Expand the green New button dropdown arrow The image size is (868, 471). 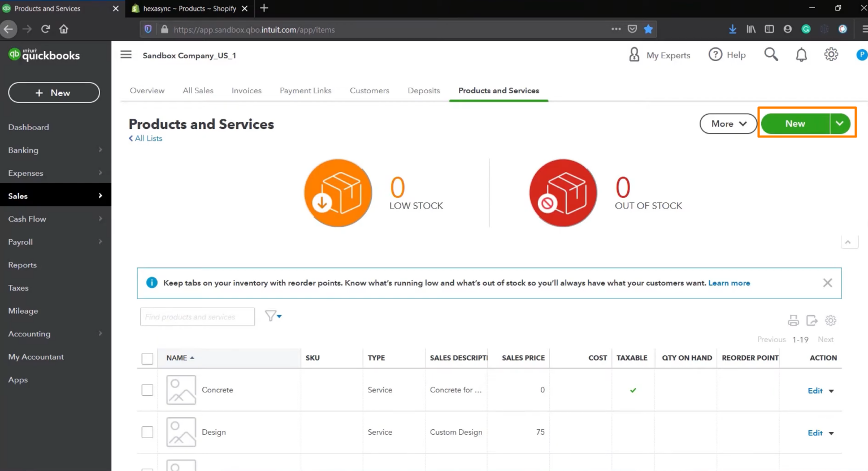(x=840, y=124)
